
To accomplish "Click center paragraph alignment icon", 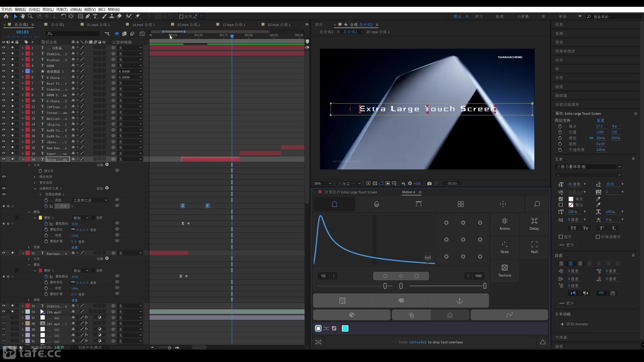I will tap(571, 263).
